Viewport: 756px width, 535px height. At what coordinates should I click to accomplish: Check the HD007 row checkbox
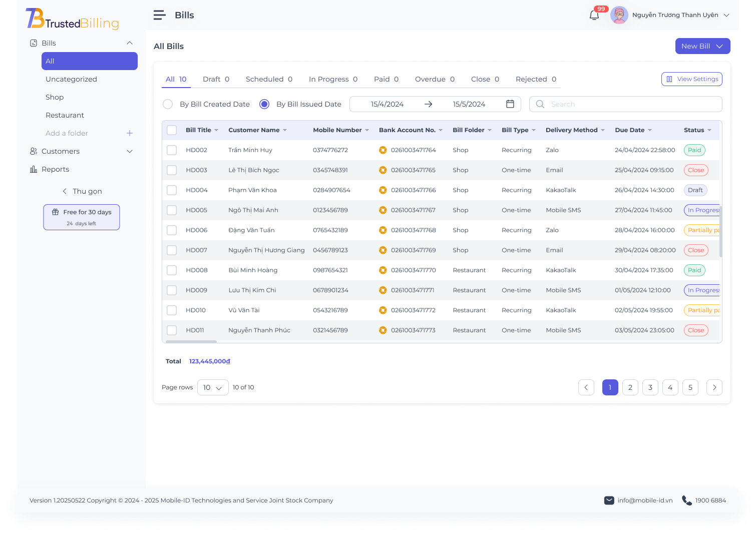tap(172, 250)
